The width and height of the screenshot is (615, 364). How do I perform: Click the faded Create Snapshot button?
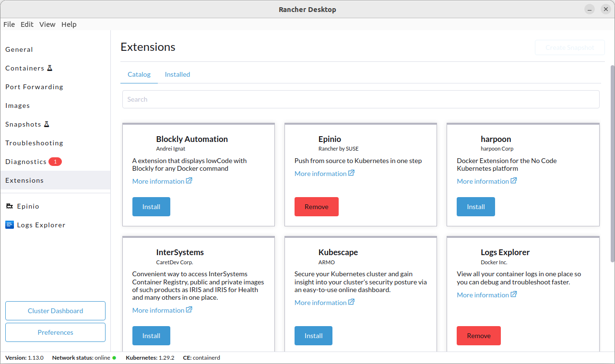tap(570, 47)
